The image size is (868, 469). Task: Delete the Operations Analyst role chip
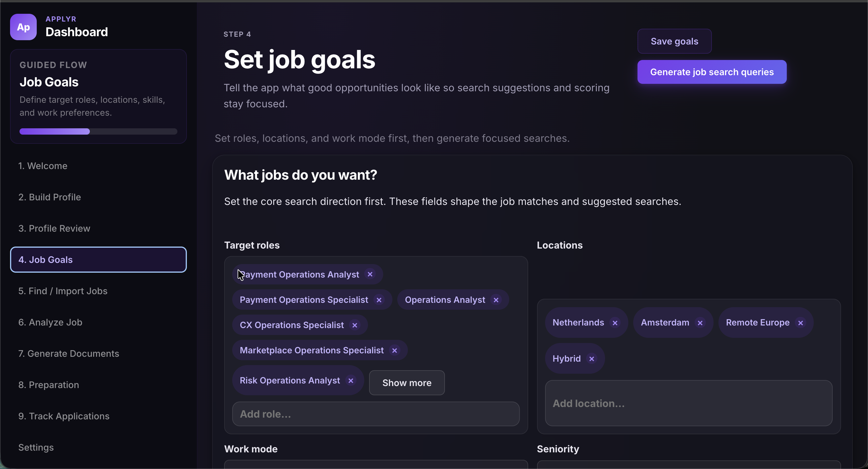point(496,300)
